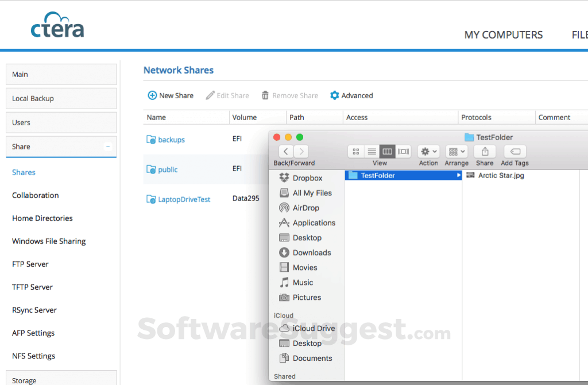Select Windows File Sharing from the sidebar
Screen dimensions: 588x385
[x=49, y=241]
